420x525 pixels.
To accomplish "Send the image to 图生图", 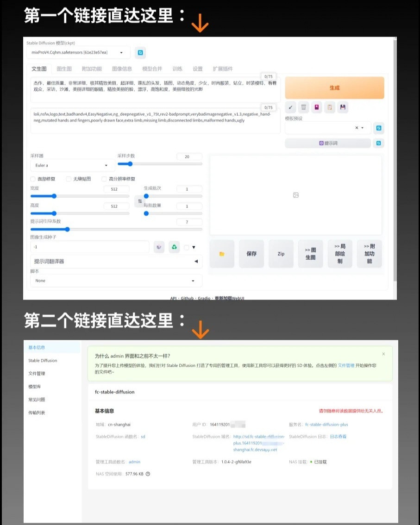I will [310, 254].
